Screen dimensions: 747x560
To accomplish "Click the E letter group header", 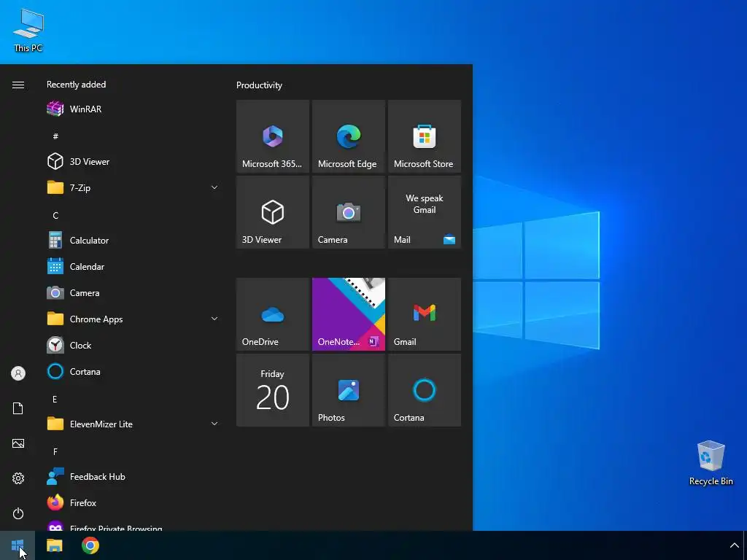I will [x=55, y=399].
